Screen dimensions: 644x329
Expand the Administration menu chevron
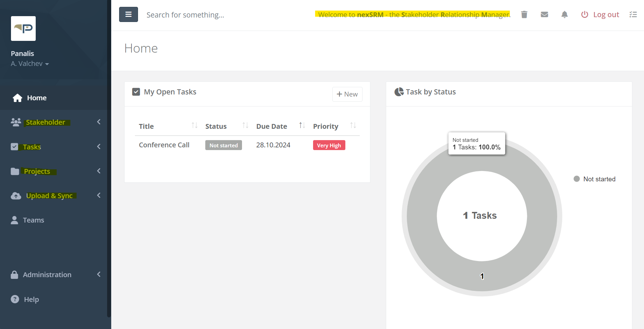point(99,274)
